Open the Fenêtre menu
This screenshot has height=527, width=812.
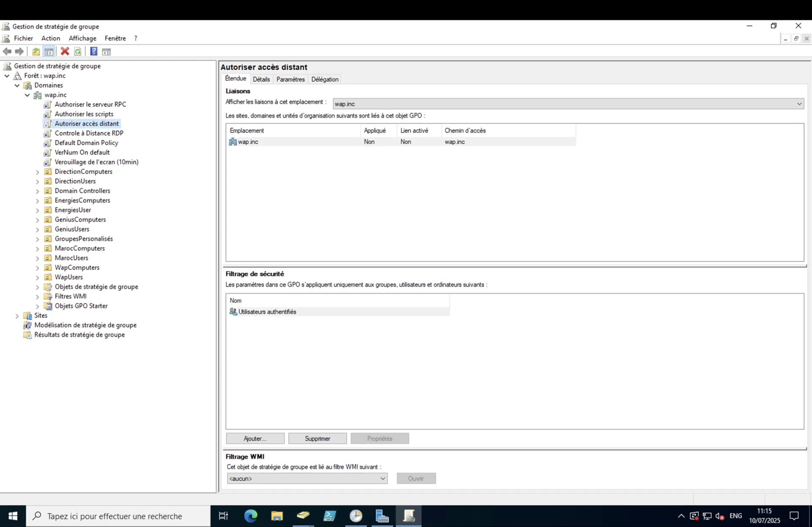coord(115,38)
